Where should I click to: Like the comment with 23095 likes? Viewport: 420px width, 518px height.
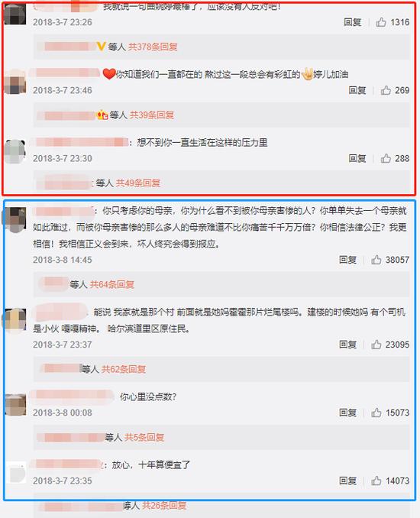tap(376, 345)
